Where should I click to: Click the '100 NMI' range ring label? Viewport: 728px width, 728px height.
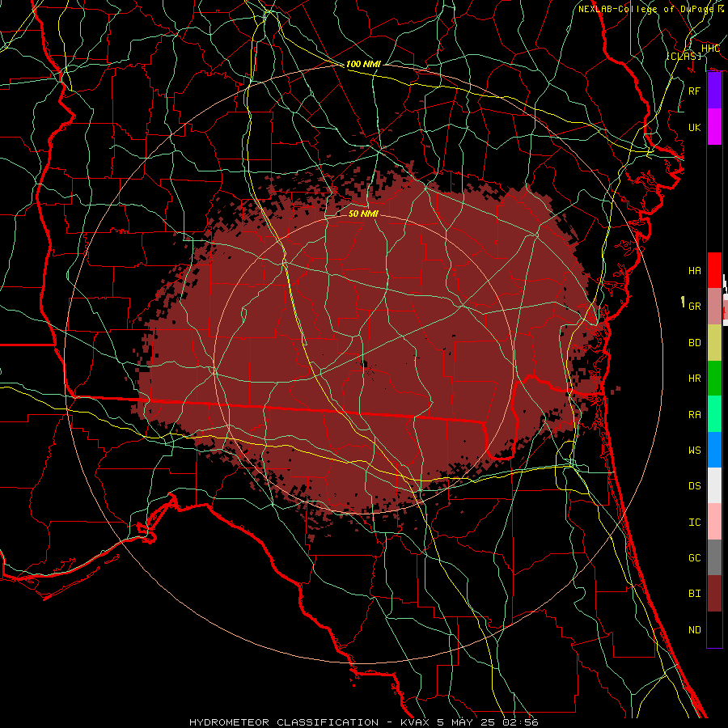point(363,64)
